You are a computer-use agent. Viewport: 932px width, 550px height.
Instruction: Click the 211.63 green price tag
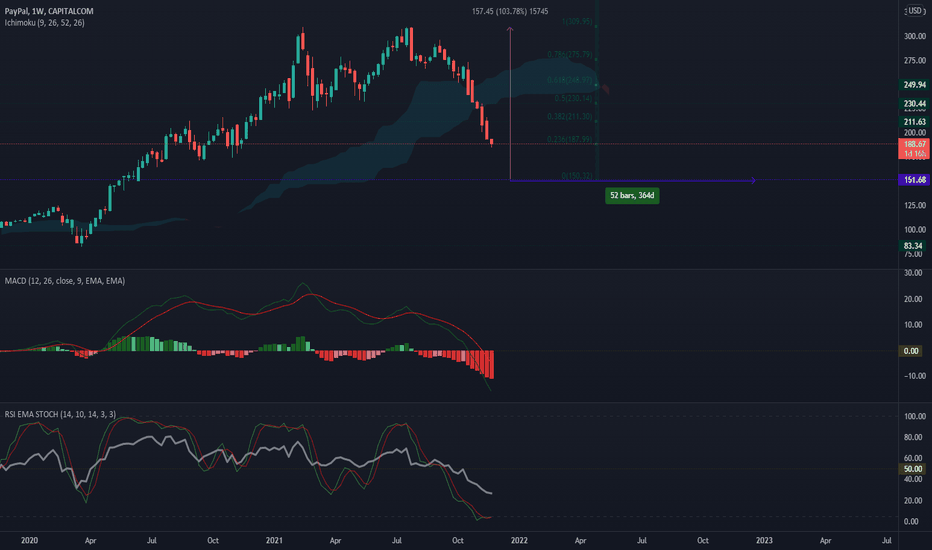pyautogui.click(x=914, y=122)
